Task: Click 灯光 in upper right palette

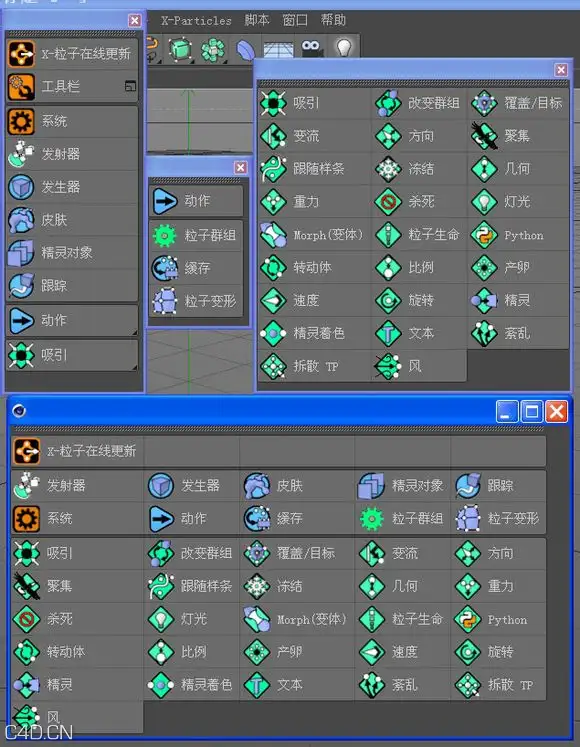Action: click(x=519, y=202)
